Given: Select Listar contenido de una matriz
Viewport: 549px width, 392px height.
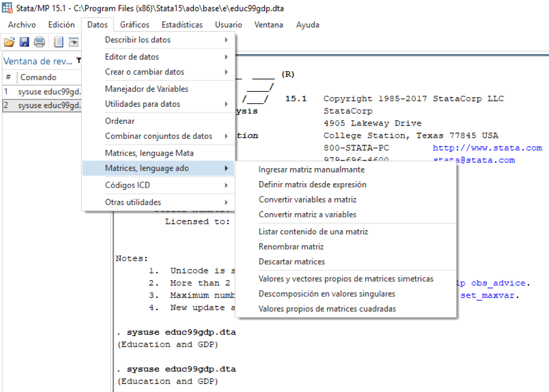Looking at the screenshot, I should pyautogui.click(x=346, y=232).
